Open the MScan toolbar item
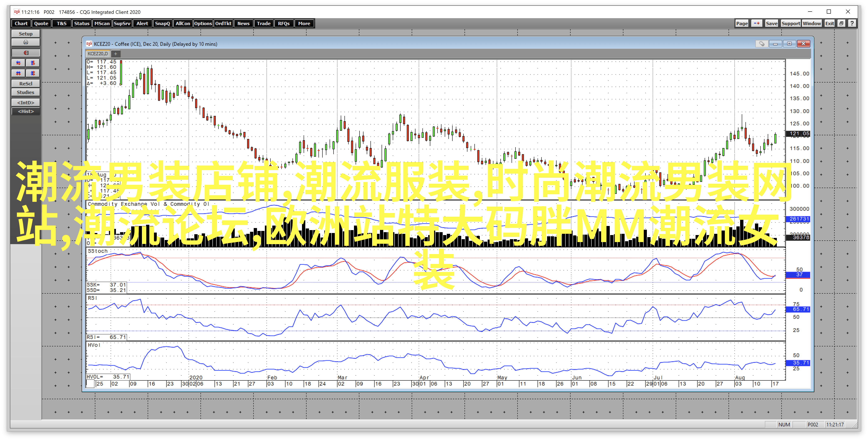 [102, 23]
